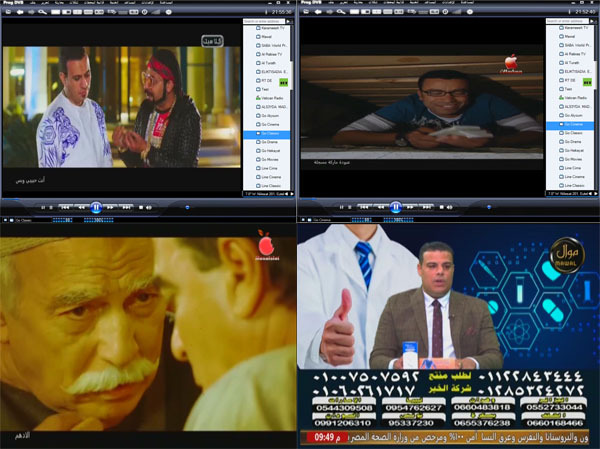Select Go Cinema in left ProgDVB channel list
The height and width of the screenshot is (449, 600).
(x=267, y=124)
